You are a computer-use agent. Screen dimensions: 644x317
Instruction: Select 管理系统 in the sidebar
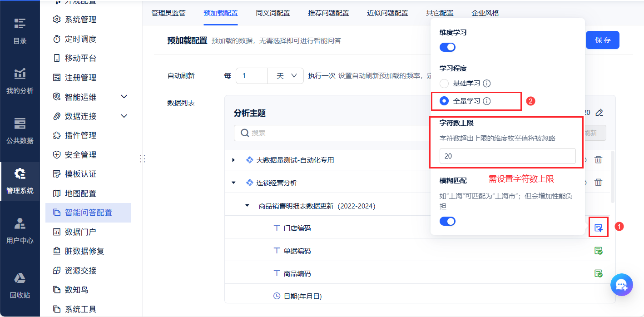20,181
